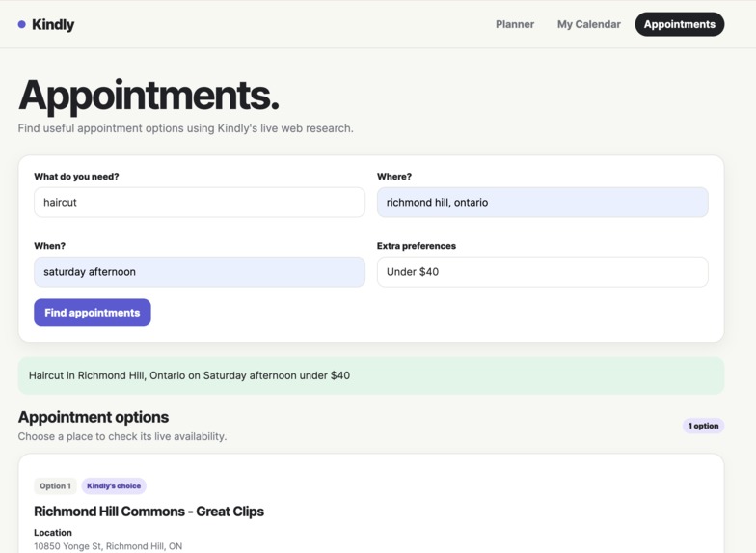Image resolution: width=756 pixels, height=553 pixels.
Task: Open the Kindly home brand name
Action: tap(53, 25)
